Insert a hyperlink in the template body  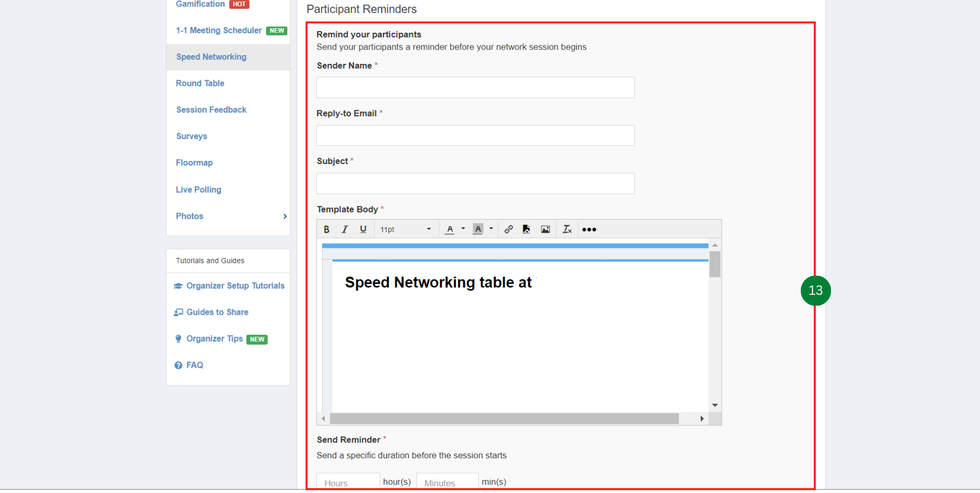click(x=508, y=229)
